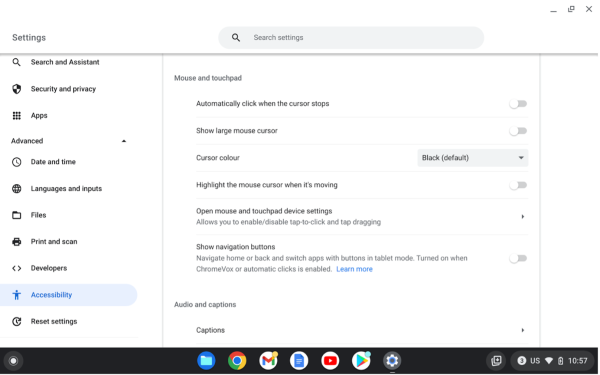
Task: Click the Languages and inputs globe icon
Action: 16,189
